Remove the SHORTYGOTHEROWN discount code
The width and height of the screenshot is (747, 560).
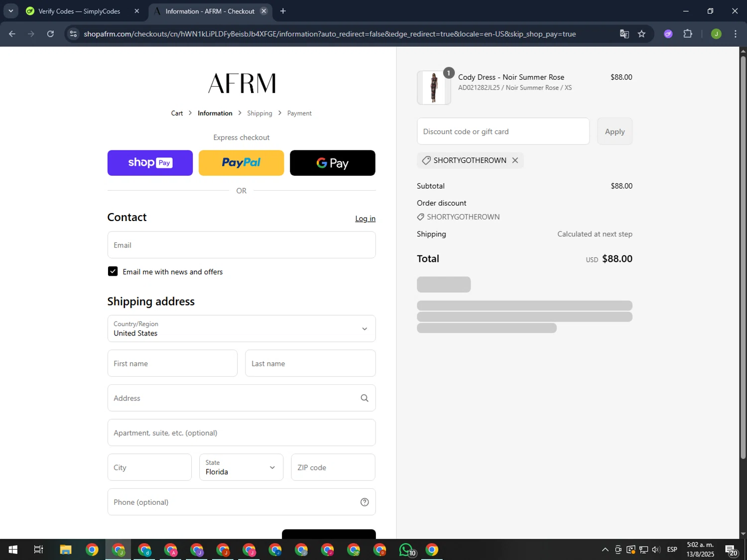click(515, 160)
